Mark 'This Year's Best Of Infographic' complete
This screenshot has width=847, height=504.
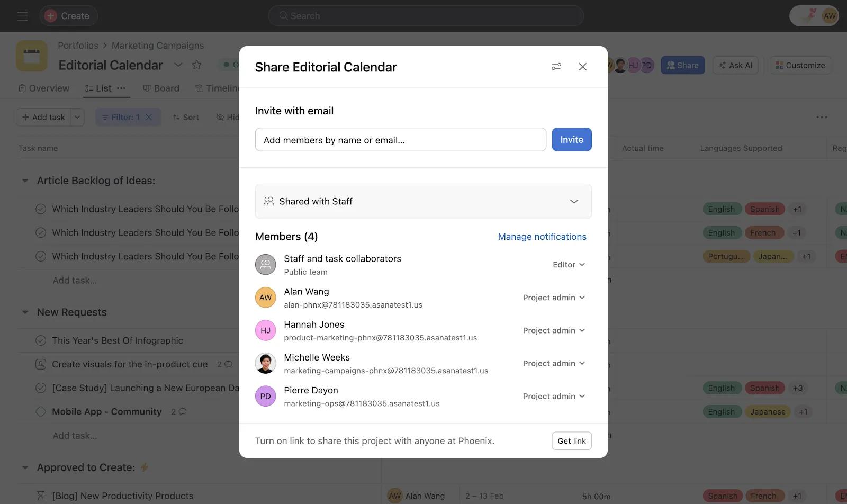(x=41, y=340)
